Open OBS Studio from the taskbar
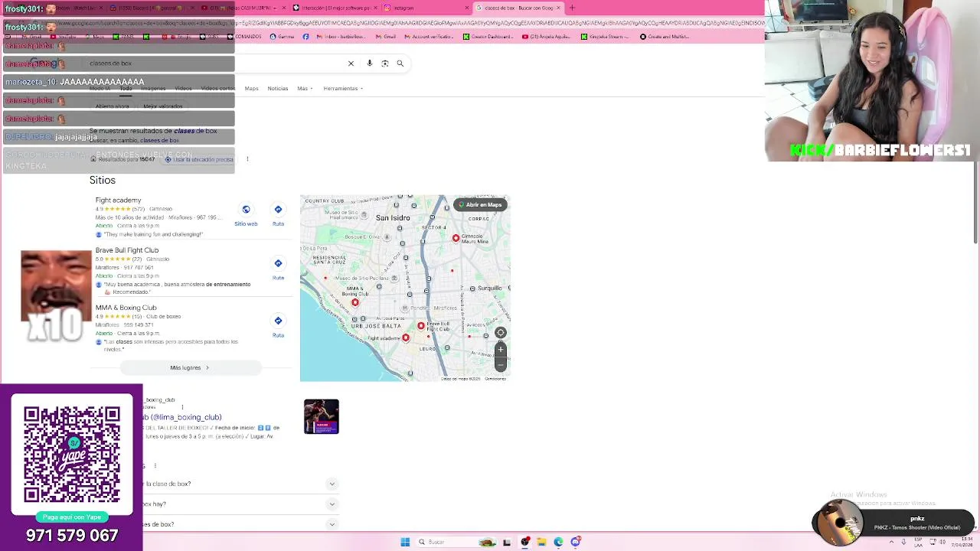 524,542
